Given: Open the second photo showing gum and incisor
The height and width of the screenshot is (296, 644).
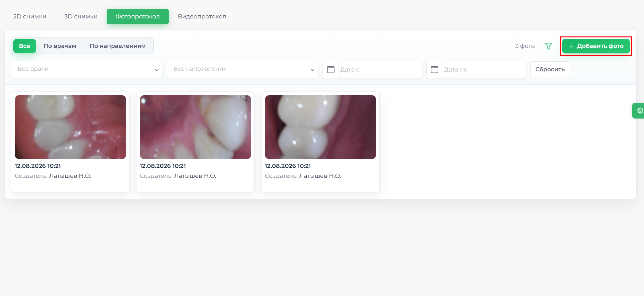Looking at the screenshot, I should pyautogui.click(x=195, y=127).
